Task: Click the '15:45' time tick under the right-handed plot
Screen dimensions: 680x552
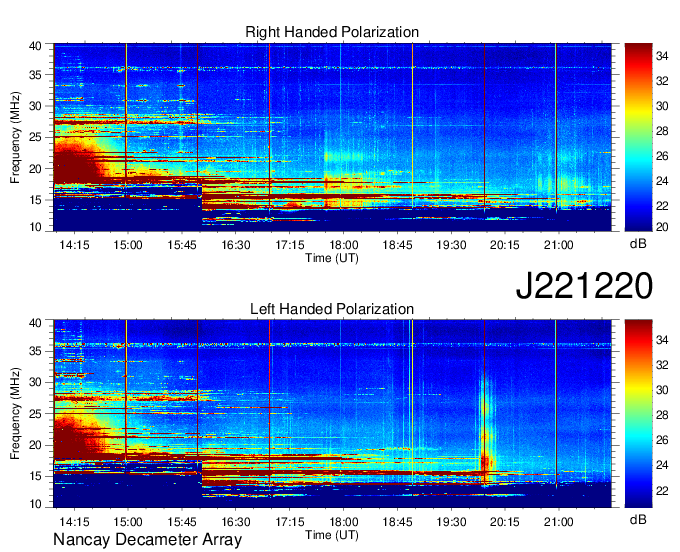Action: click(182, 245)
